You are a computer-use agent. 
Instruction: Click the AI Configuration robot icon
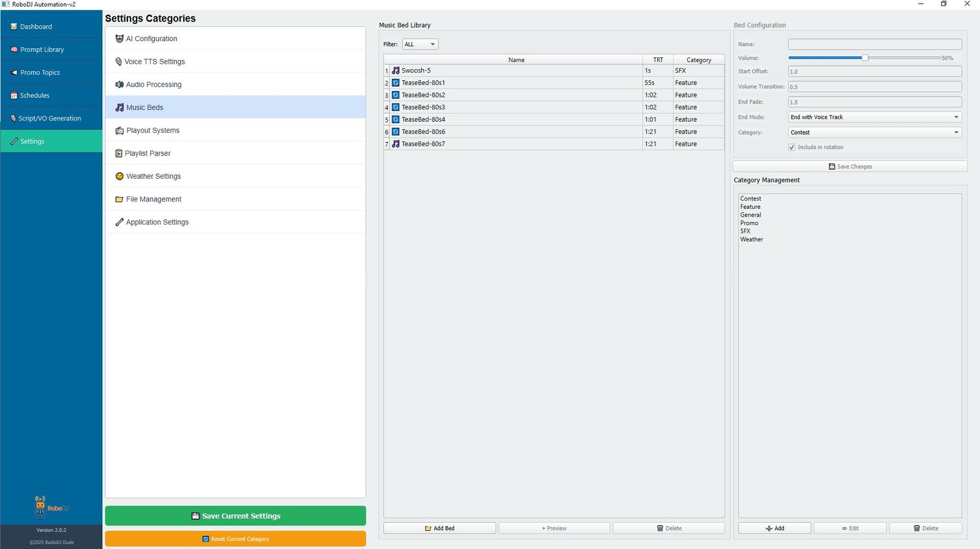[x=119, y=39]
